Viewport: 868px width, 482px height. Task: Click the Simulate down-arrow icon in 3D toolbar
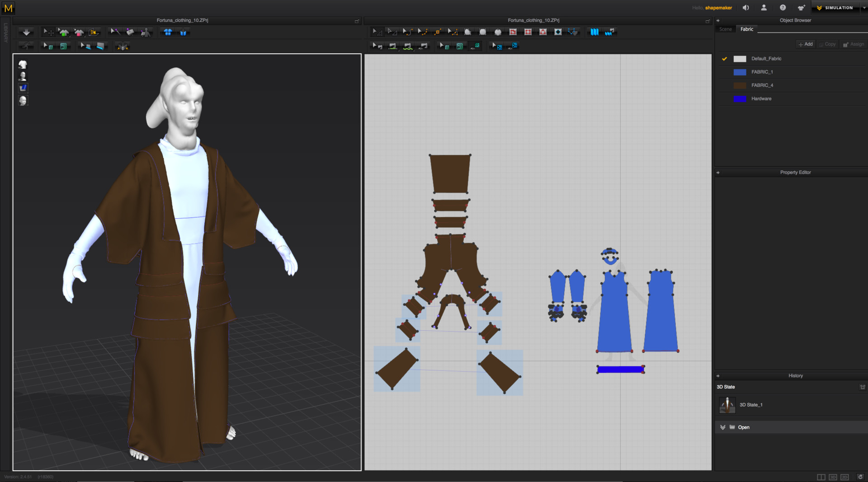[26, 32]
